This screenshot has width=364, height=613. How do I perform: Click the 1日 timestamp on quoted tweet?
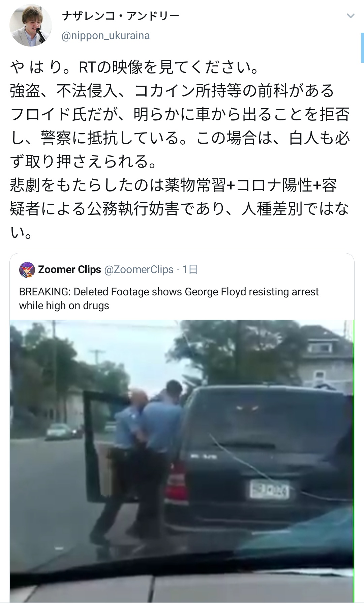(x=190, y=269)
